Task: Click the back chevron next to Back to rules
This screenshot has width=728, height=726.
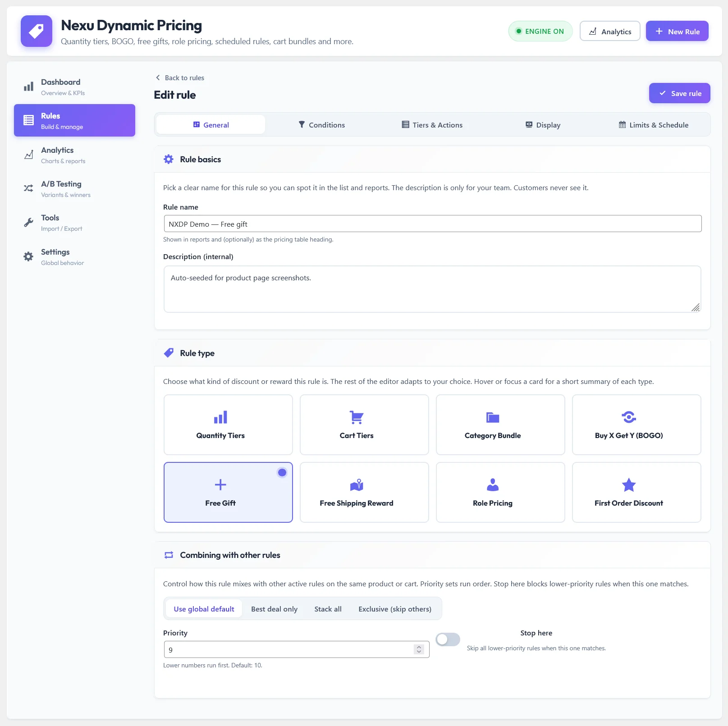Action: coord(158,78)
